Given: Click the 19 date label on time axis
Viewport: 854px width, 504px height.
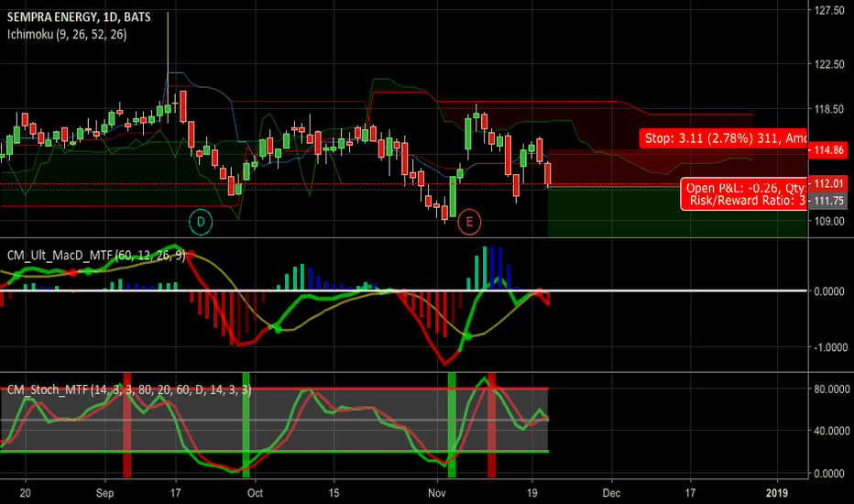Looking at the screenshot, I should pos(532,493).
